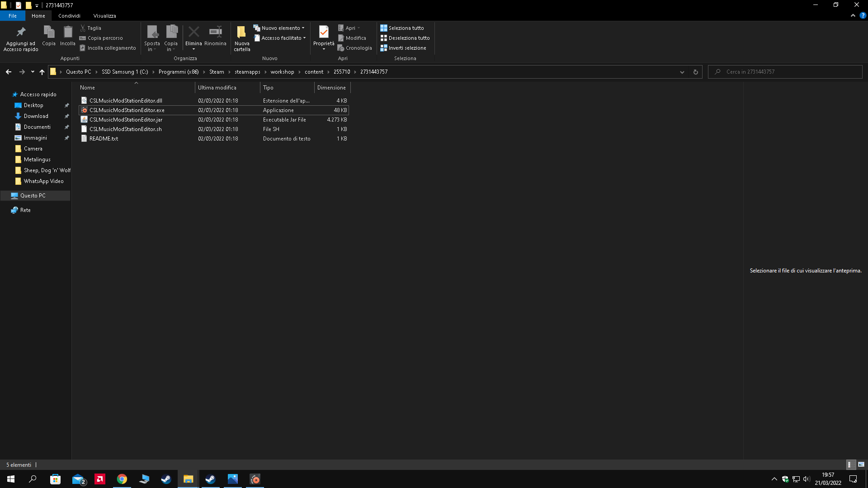Navigate to workshop in the address bar
This screenshot has height=488, width=868.
282,72
